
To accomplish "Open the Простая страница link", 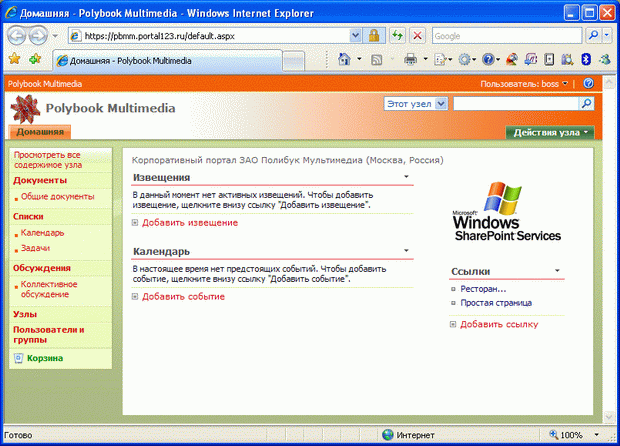I will tap(496, 303).
